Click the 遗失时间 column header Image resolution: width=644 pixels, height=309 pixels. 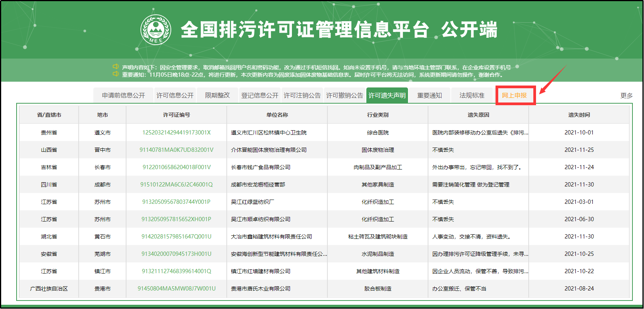pyautogui.click(x=579, y=115)
